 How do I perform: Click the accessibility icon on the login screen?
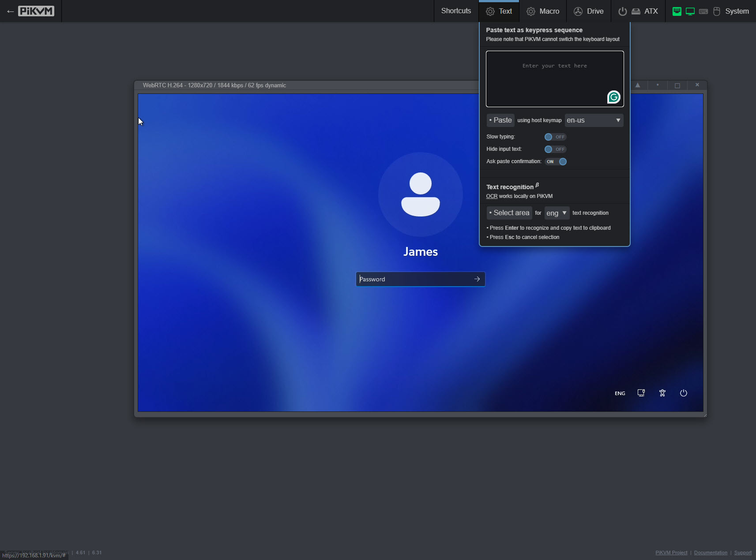662,393
